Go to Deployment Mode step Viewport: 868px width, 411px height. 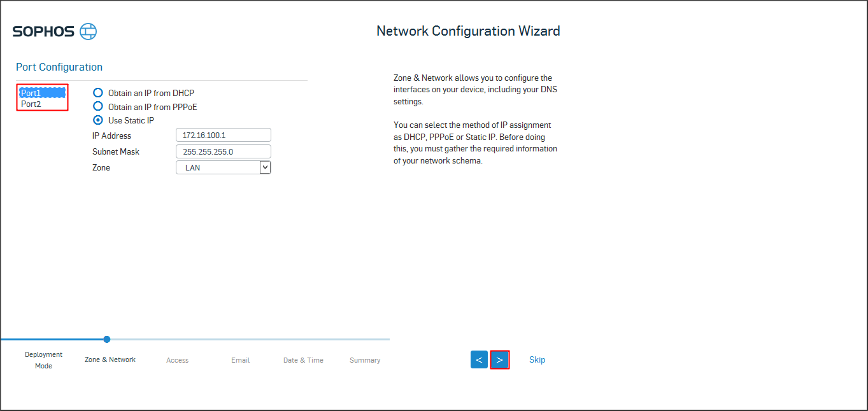click(44, 360)
